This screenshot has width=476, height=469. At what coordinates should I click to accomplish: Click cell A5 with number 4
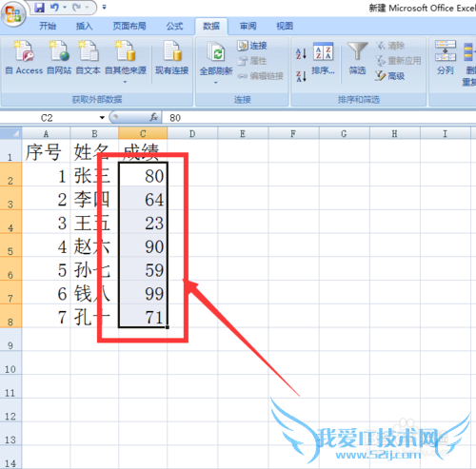[x=46, y=245]
